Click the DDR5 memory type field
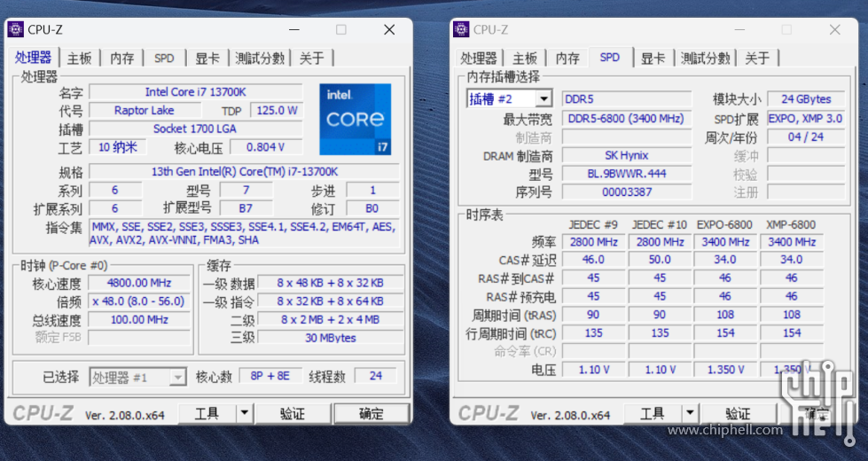The width and height of the screenshot is (868, 461). click(x=626, y=99)
